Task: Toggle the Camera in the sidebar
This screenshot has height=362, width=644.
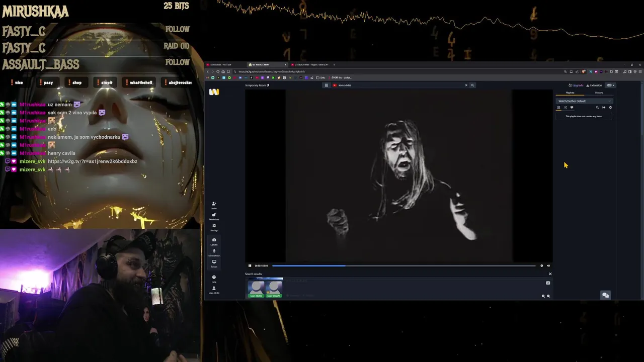Action: pos(214,241)
